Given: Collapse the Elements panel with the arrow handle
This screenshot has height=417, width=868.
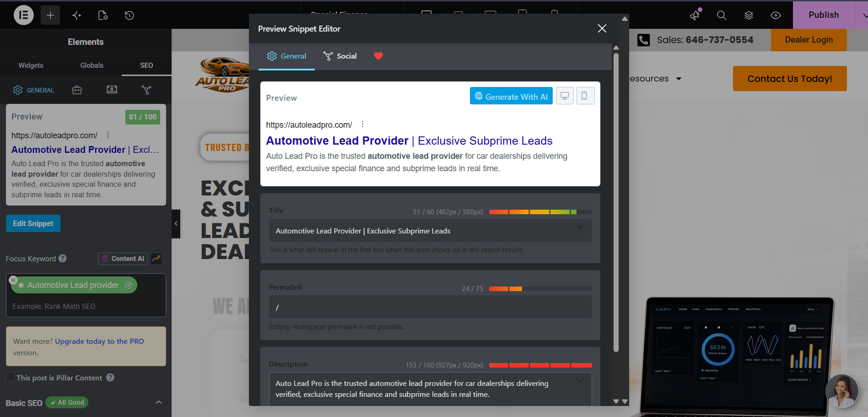Looking at the screenshot, I should click(176, 224).
